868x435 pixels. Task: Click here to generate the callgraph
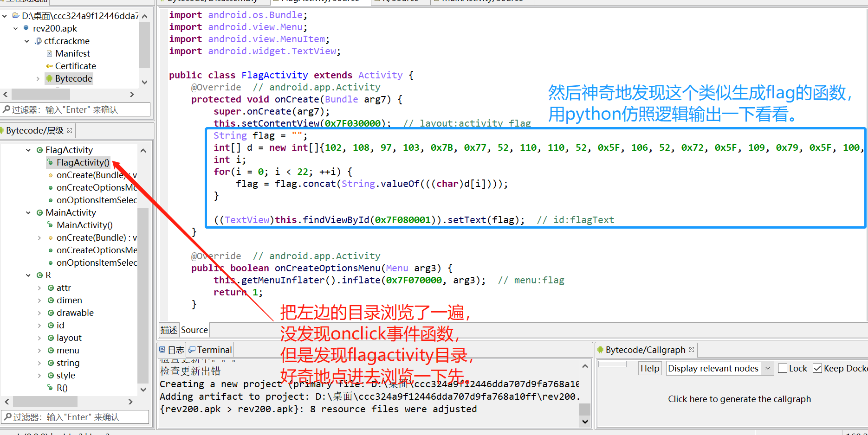point(739,399)
